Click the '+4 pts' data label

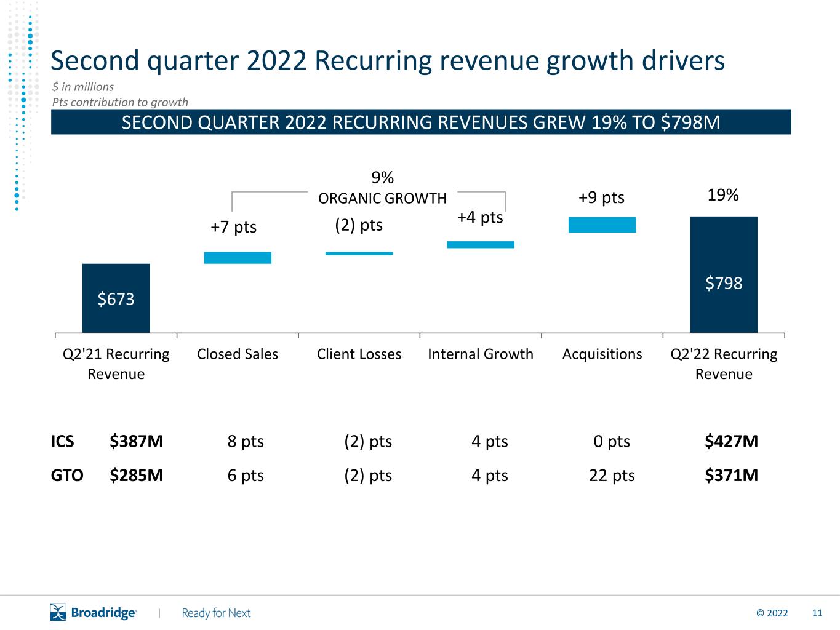coord(480,217)
